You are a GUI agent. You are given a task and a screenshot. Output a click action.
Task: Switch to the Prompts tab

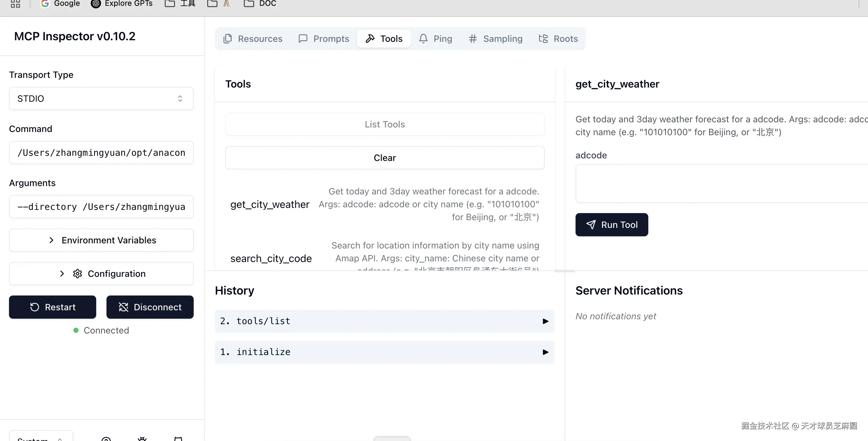(x=324, y=39)
